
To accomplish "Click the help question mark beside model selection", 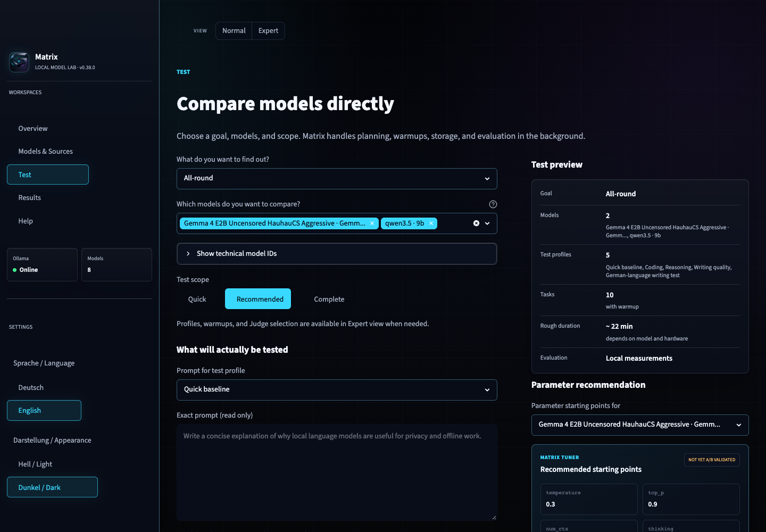I will click(493, 204).
